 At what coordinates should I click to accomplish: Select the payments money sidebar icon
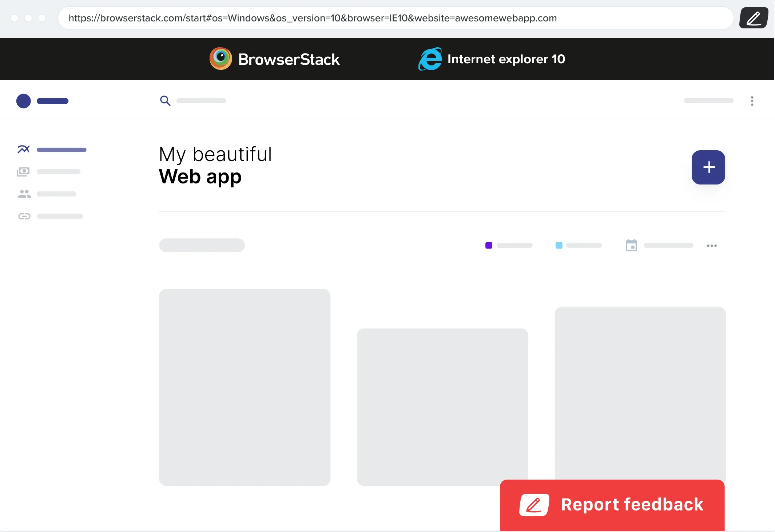pos(23,172)
